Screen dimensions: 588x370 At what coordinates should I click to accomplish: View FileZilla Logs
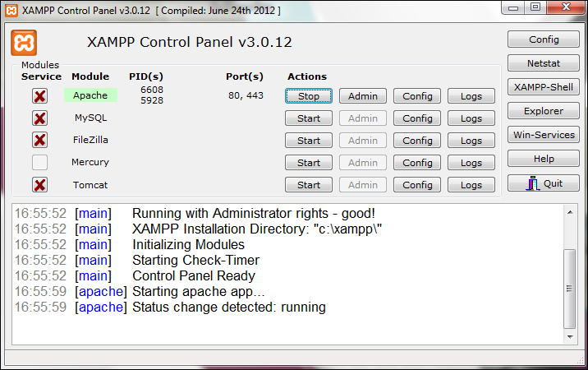click(471, 141)
